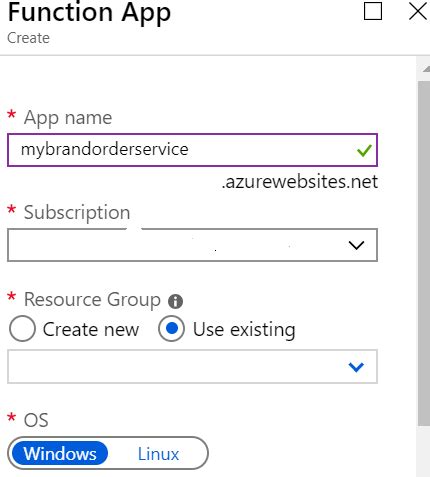Click the Function App title text

(x=89, y=13)
